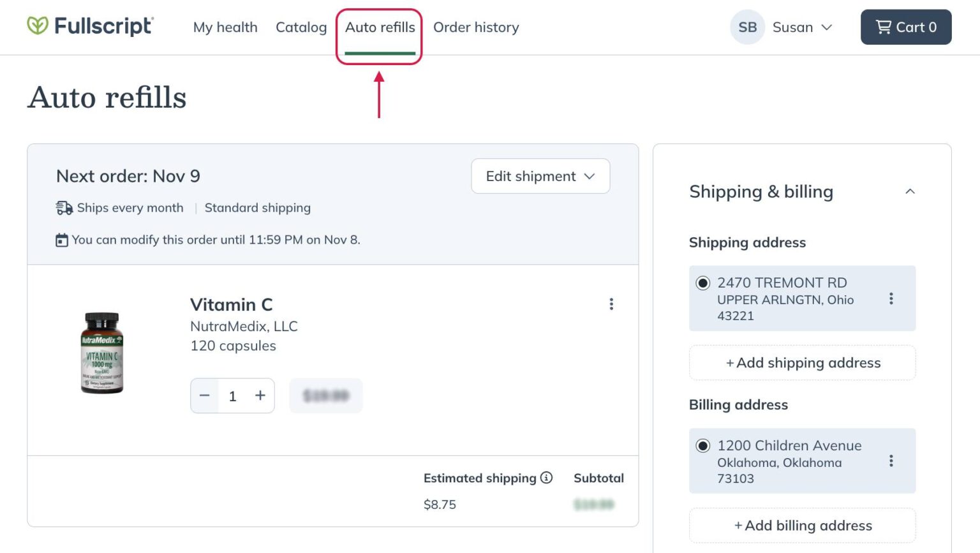Open the shipping address options kebab menu
Viewport: 980px width, 553px height.
pos(891,298)
